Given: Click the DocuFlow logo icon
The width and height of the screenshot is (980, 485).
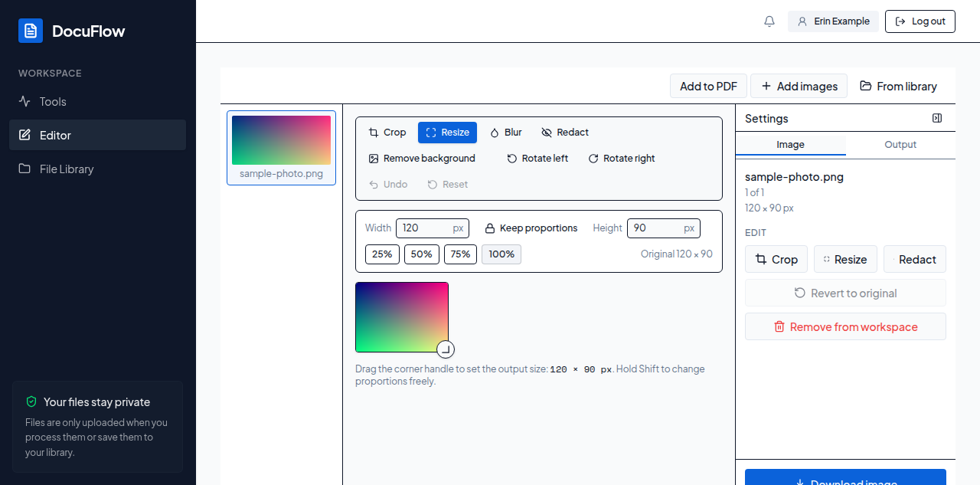Looking at the screenshot, I should [31, 31].
